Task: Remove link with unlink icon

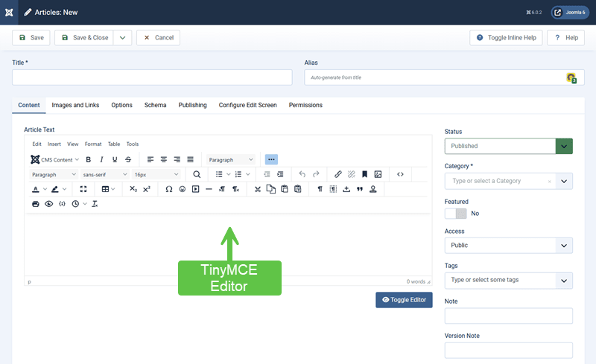Action: tap(351, 174)
